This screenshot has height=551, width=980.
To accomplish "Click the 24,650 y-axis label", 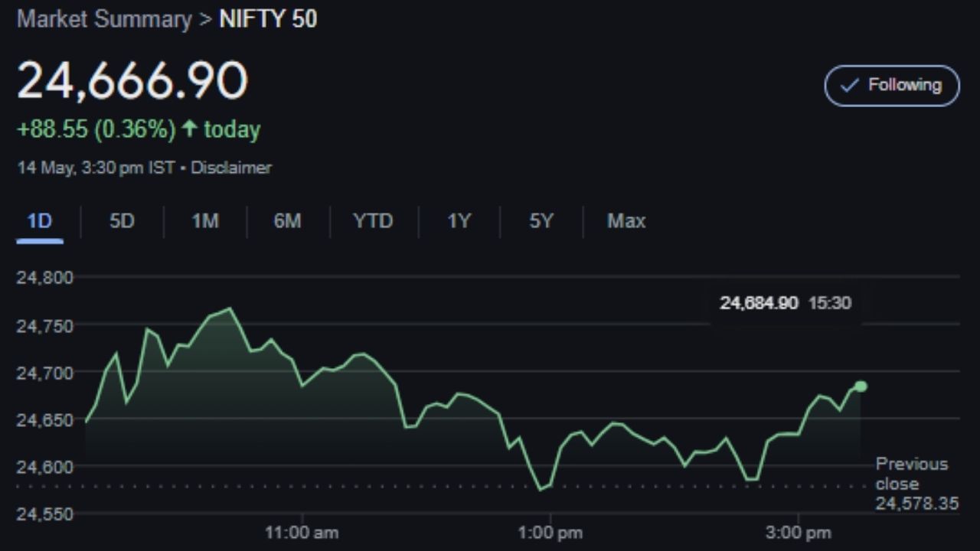I will click(44, 419).
